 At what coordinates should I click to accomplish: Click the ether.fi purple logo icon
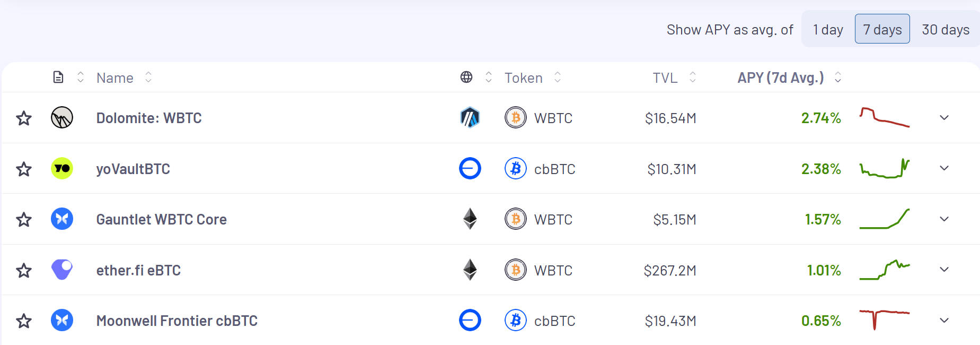click(62, 270)
